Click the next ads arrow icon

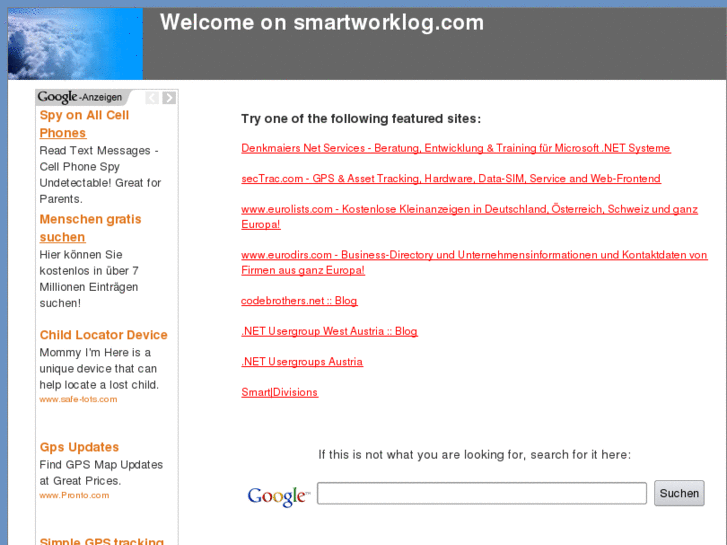coord(169,98)
